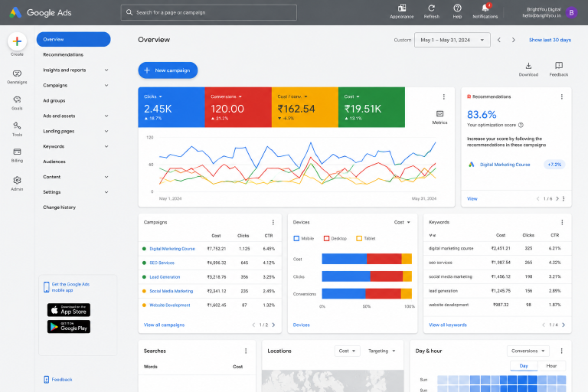Open Audiences in the sidebar
The height and width of the screenshot is (392, 588).
[x=54, y=162]
